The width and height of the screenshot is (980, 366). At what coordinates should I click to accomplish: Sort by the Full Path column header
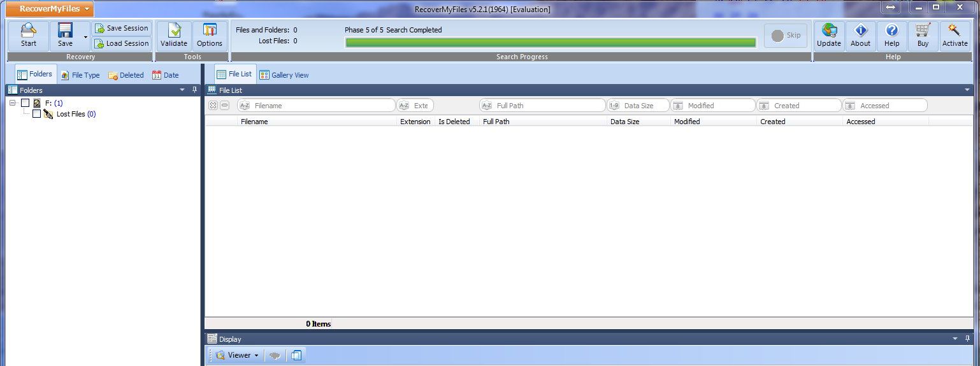[543, 122]
